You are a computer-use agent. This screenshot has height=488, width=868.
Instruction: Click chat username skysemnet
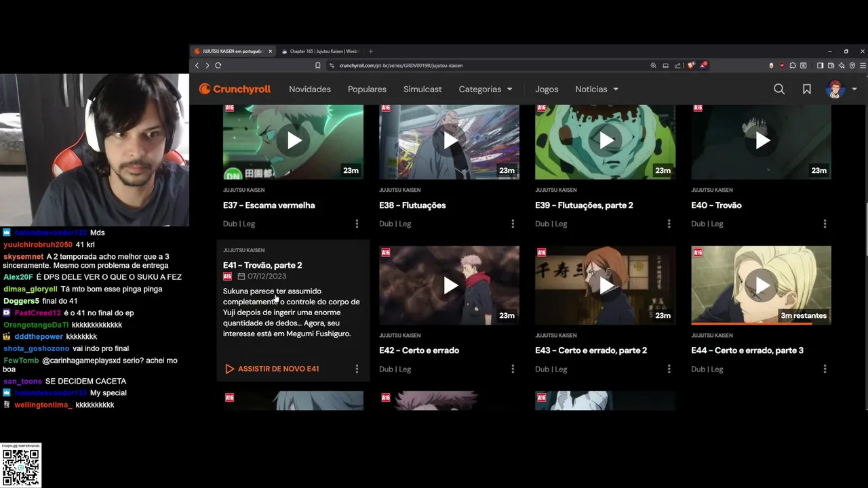(x=24, y=257)
